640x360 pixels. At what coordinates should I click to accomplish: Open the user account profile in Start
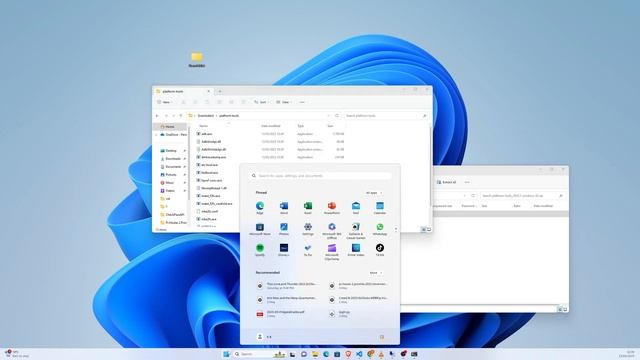[264, 337]
